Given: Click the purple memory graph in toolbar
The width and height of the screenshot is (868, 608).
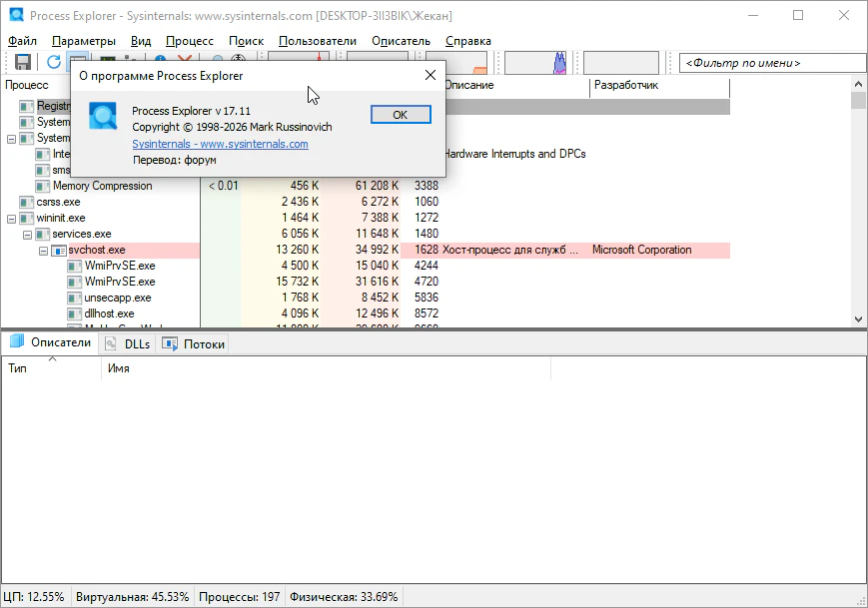Looking at the screenshot, I should pyautogui.click(x=560, y=63).
